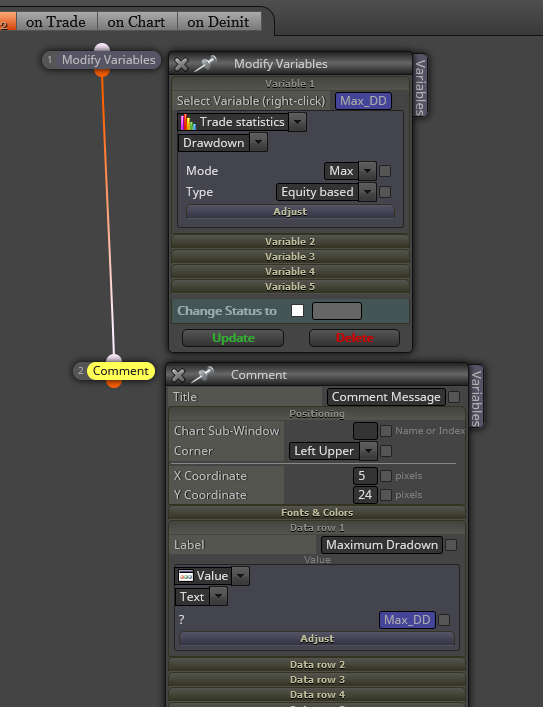Open the Value dropdown in Data row 1
Image resolution: width=544 pixels, height=707 pixels.
pyautogui.click(x=240, y=576)
